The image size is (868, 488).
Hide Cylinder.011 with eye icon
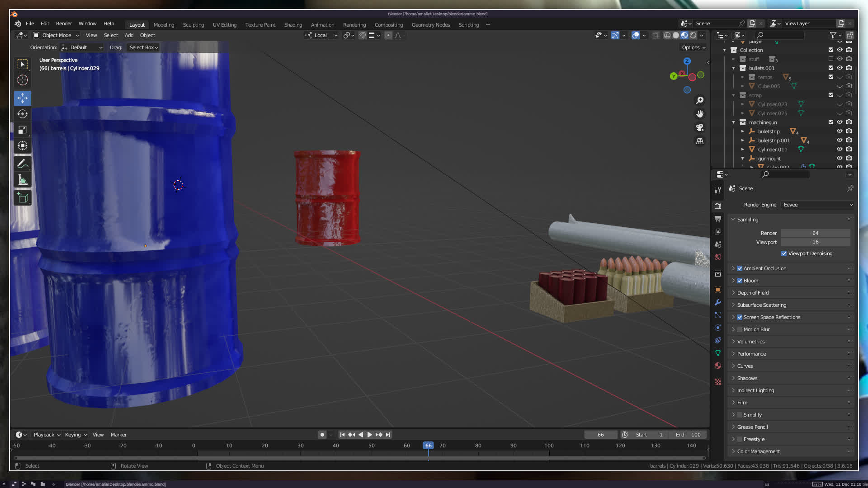840,149
